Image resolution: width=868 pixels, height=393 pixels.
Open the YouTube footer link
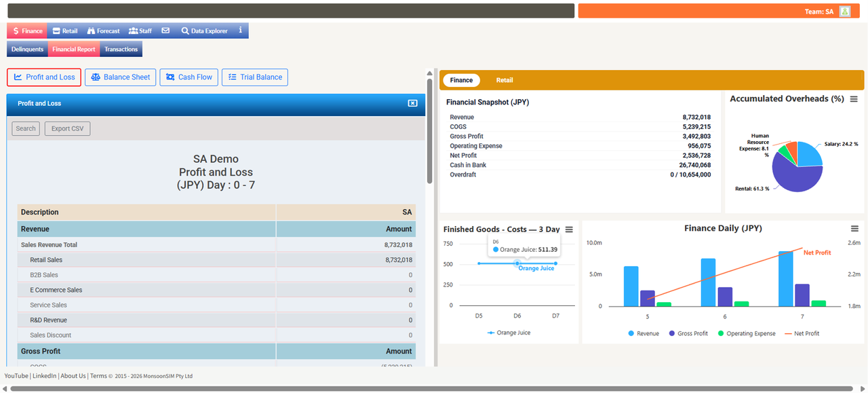pyautogui.click(x=16, y=375)
